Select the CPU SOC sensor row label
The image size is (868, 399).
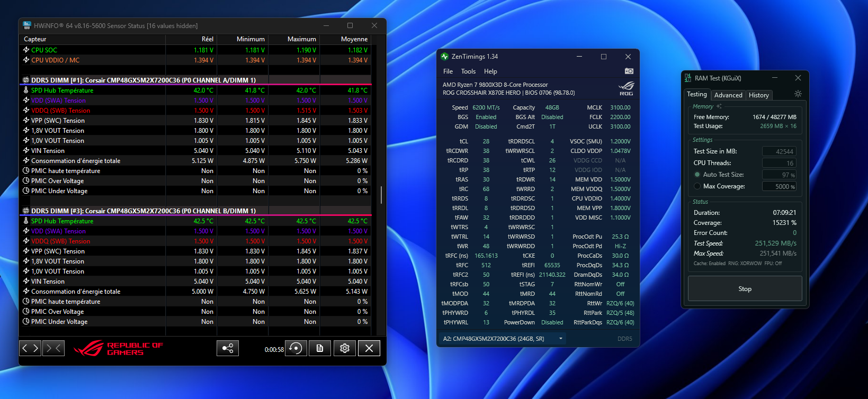point(44,50)
